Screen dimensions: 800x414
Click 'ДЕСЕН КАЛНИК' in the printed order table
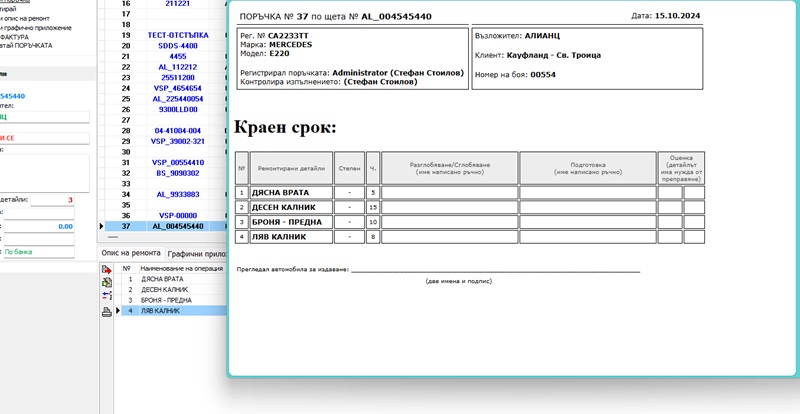(x=283, y=207)
